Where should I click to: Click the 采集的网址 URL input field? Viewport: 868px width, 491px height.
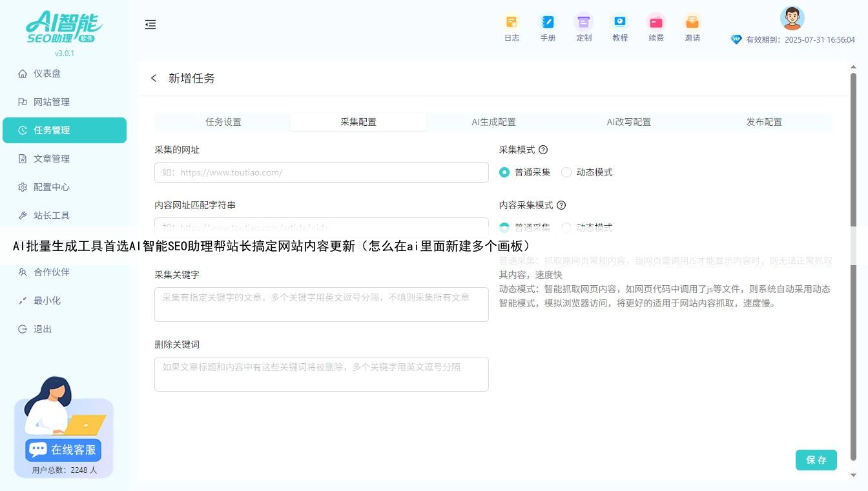click(x=321, y=172)
